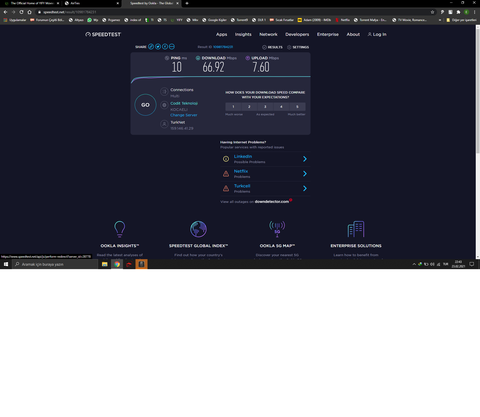Image resolution: width=480 pixels, height=417 pixels.
Task: Close the Speedtest by Ookla tab
Action: (x=177, y=3)
